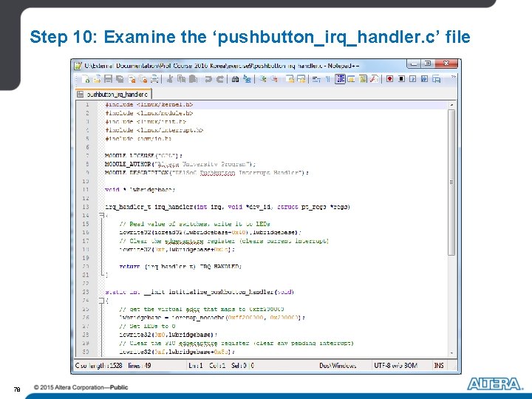
Task: Click the '#include <linux/kernel.h>' line
Action: pyautogui.click(x=149, y=104)
